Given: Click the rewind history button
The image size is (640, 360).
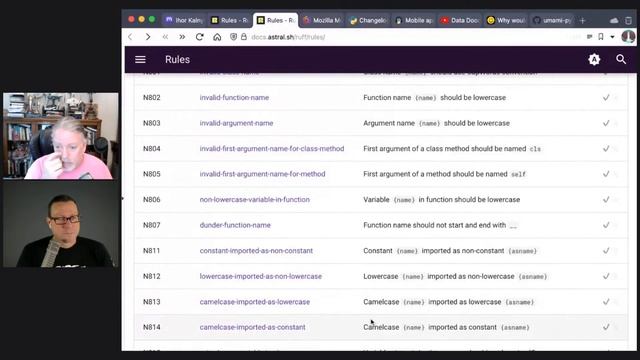Looking at the screenshot, I should tap(165, 37).
